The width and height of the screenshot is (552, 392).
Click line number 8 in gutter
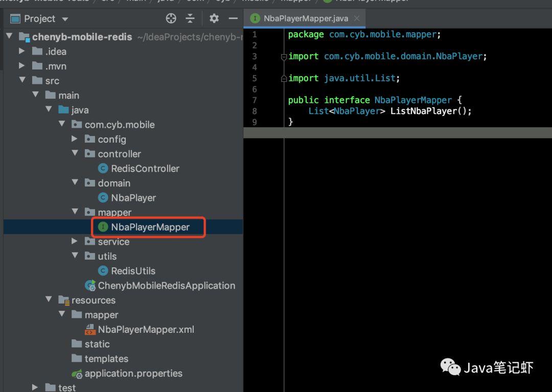click(255, 111)
